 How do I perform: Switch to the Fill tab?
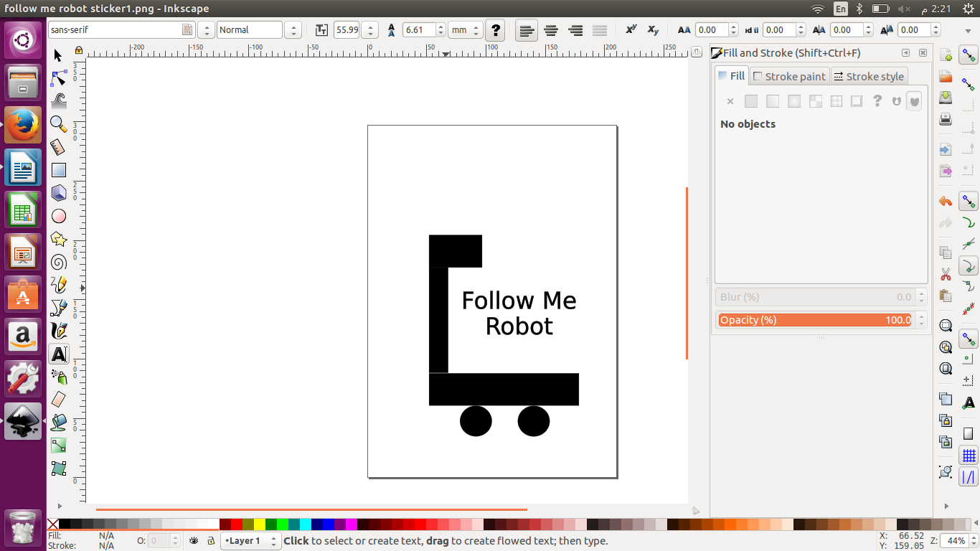732,76
